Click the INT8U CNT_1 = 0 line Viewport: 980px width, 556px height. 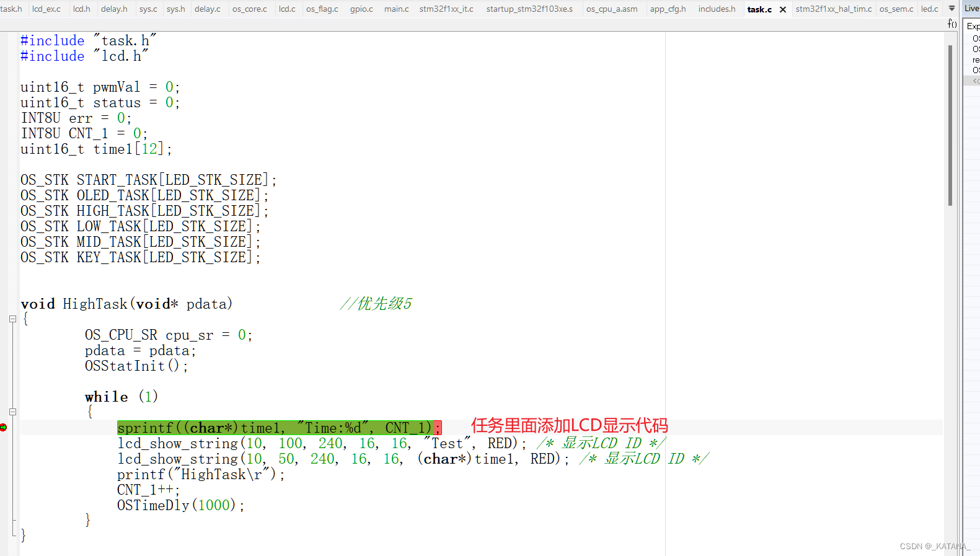tap(84, 133)
